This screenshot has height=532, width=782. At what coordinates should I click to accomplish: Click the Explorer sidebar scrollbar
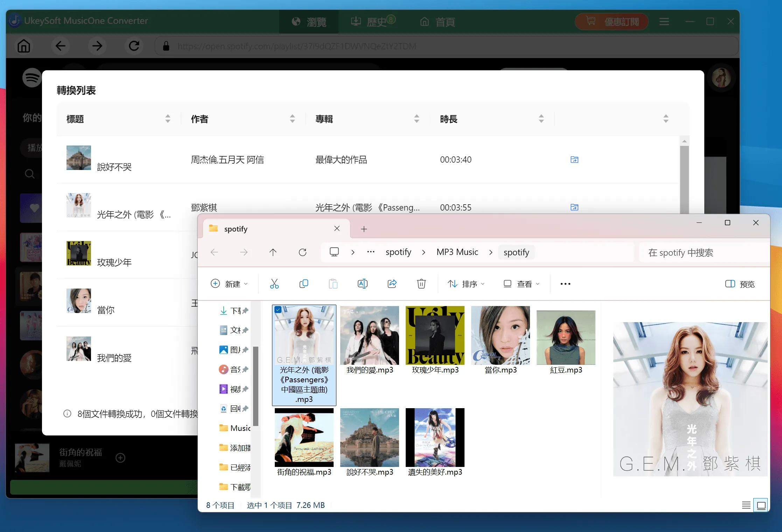256,386
